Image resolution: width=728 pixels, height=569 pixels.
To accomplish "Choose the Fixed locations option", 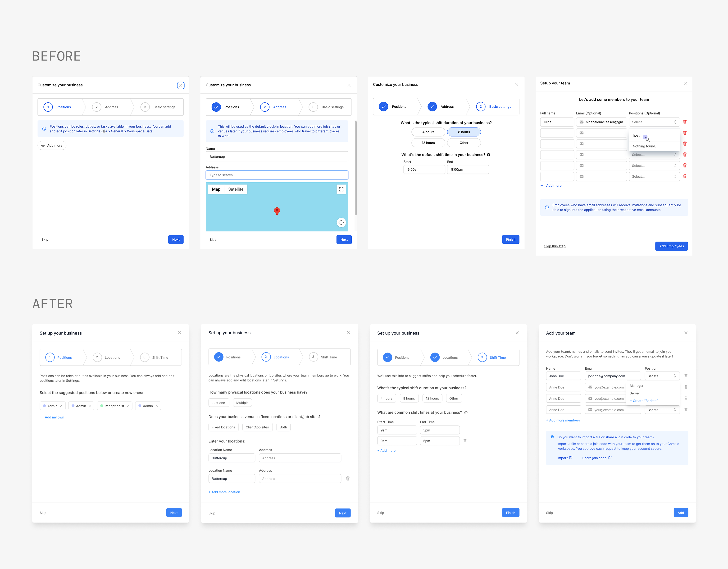I will (x=223, y=427).
